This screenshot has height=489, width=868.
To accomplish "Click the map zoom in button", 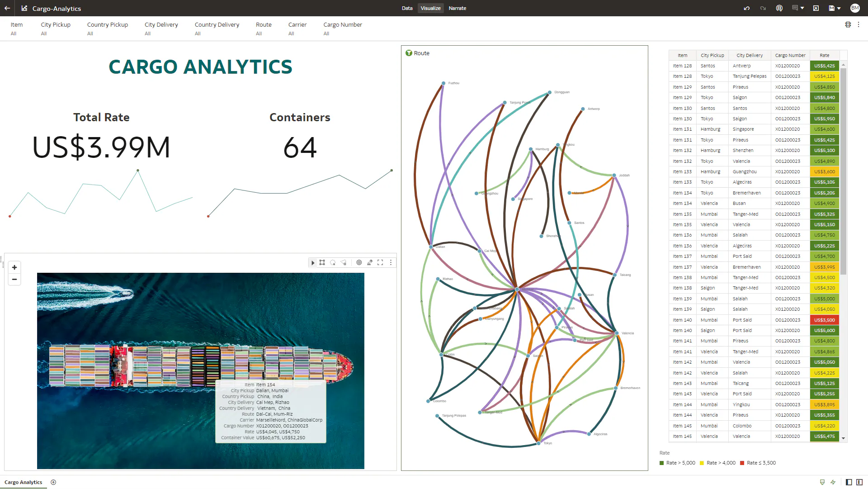I will click(x=14, y=267).
